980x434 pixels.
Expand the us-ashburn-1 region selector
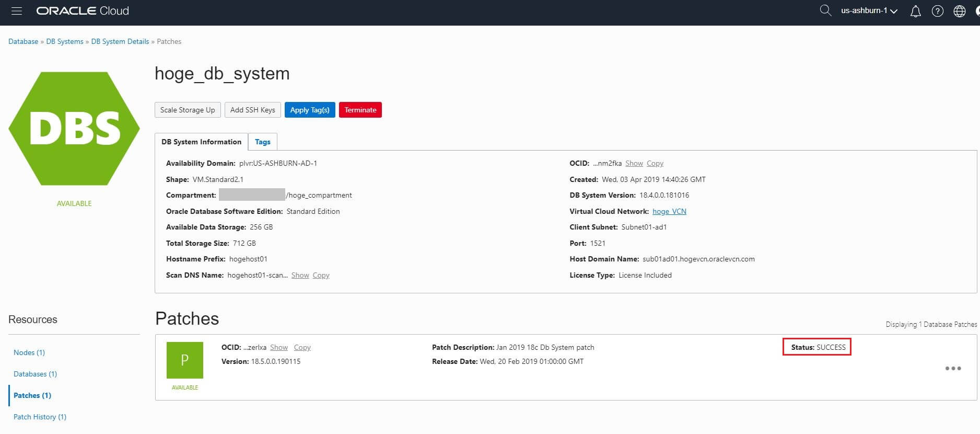click(x=869, y=10)
